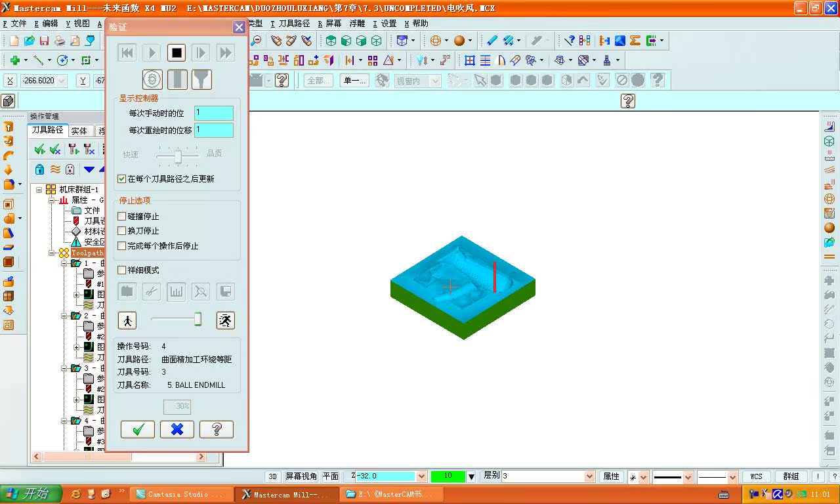Collapse operation 1 tree node

click(64, 263)
